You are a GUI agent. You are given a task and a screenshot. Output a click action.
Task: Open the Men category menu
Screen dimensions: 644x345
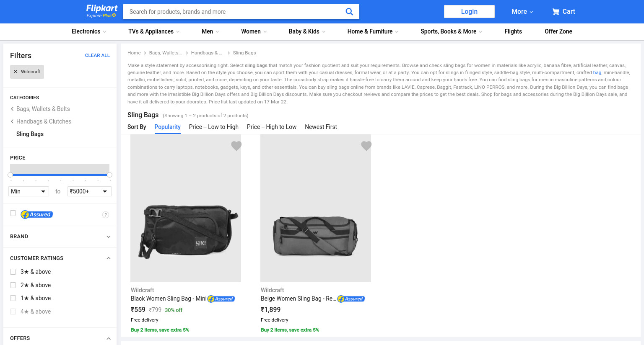pyautogui.click(x=210, y=31)
